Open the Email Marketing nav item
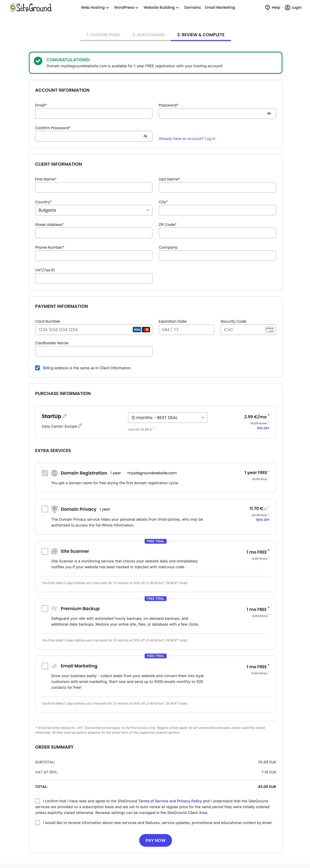310x868 pixels. [x=220, y=7]
